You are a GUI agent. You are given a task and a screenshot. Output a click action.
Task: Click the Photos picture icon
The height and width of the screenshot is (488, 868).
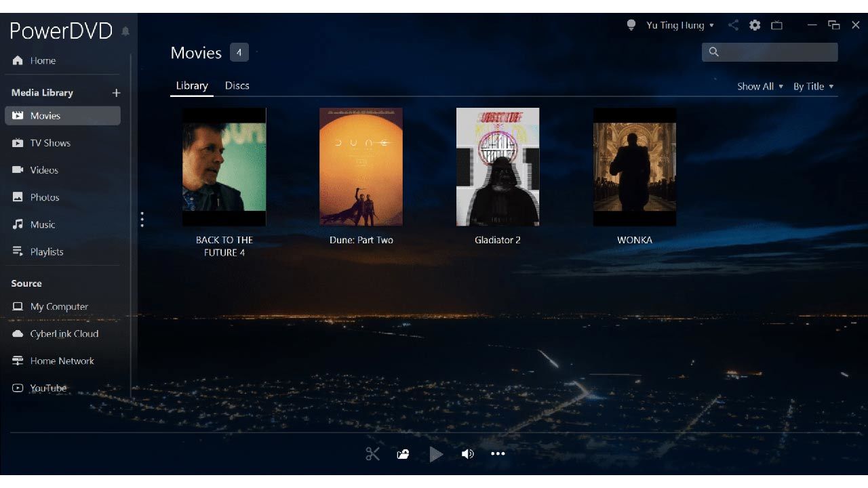[x=18, y=197]
